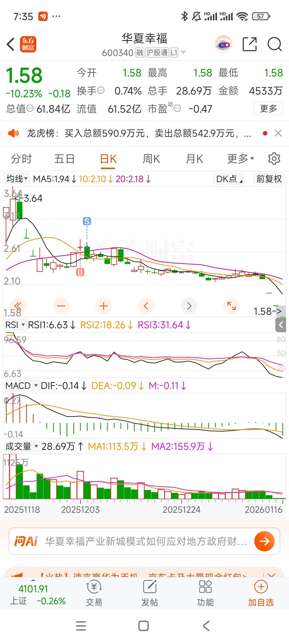Open the 龙虎榜 news ticker text
The width and height of the screenshot is (289, 644).
click(x=138, y=133)
